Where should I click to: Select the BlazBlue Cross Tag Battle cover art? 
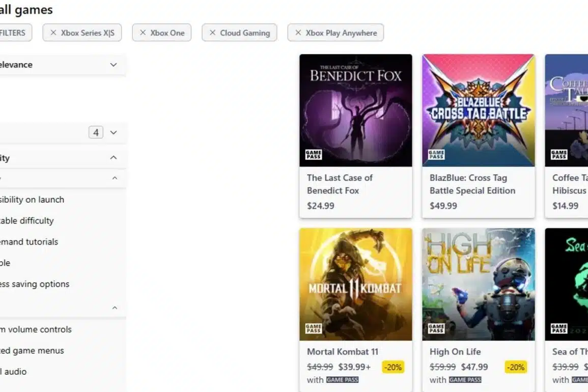[x=479, y=110]
